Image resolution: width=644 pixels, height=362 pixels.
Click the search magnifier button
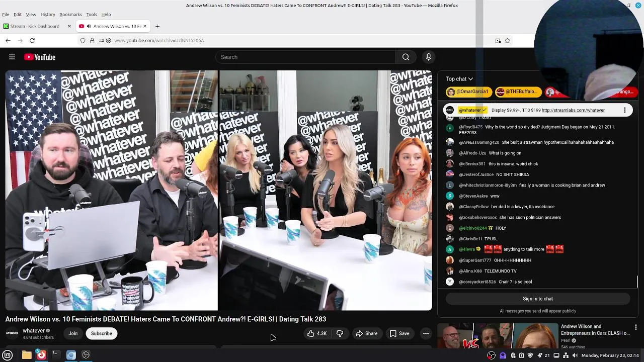(406, 57)
